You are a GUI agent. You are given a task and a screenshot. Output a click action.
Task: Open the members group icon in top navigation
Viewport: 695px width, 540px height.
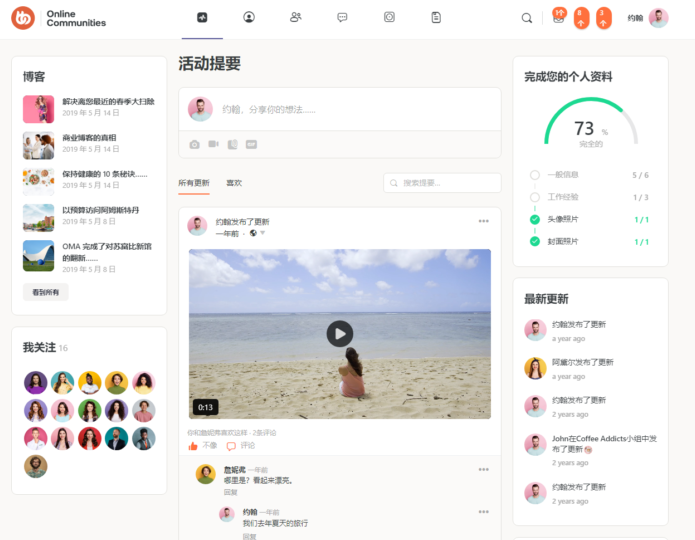point(295,17)
